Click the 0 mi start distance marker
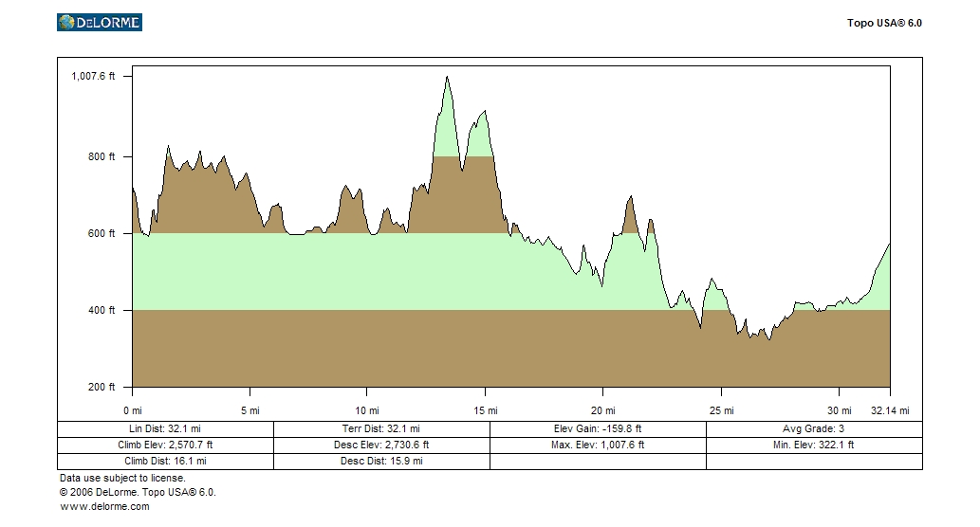This screenshot has width=980, height=527. [133, 410]
